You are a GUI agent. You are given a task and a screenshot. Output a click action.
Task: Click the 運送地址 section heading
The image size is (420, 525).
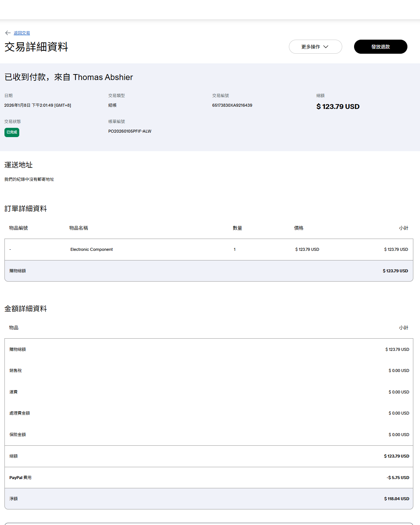pos(19,165)
